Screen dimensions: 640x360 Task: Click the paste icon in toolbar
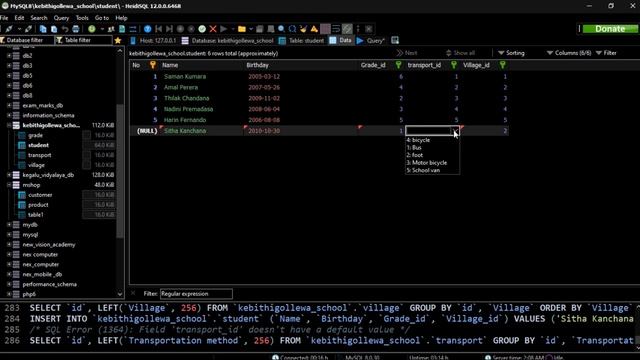[x=54, y=29]
